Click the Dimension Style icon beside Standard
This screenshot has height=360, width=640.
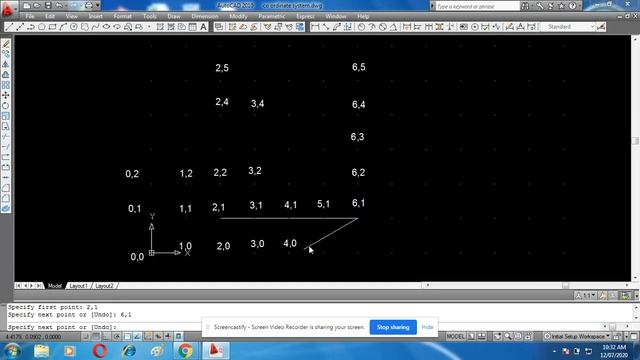tap(601, 27)
